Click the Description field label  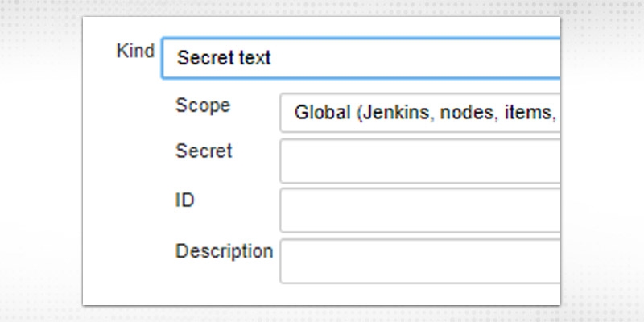click(224, 250)
